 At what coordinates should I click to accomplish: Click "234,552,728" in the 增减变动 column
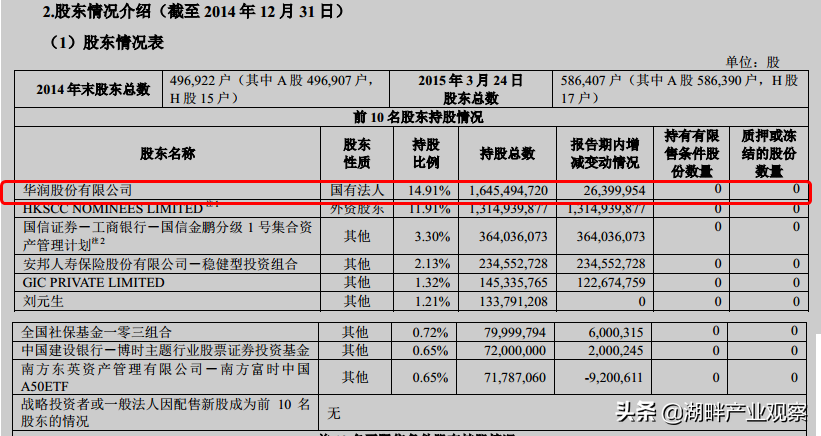click(x=611, y=264)
